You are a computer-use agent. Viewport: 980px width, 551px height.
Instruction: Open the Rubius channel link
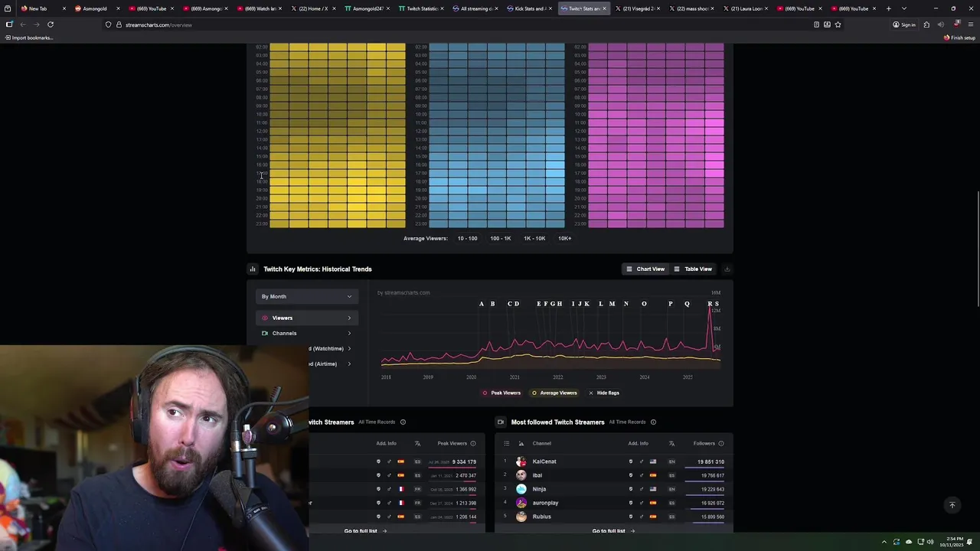(x=541, y=517)
